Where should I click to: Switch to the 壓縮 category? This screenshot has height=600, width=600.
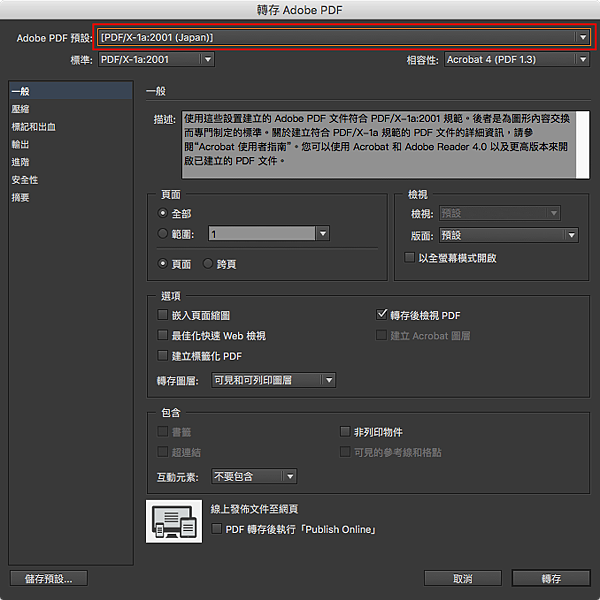(71, 109)
